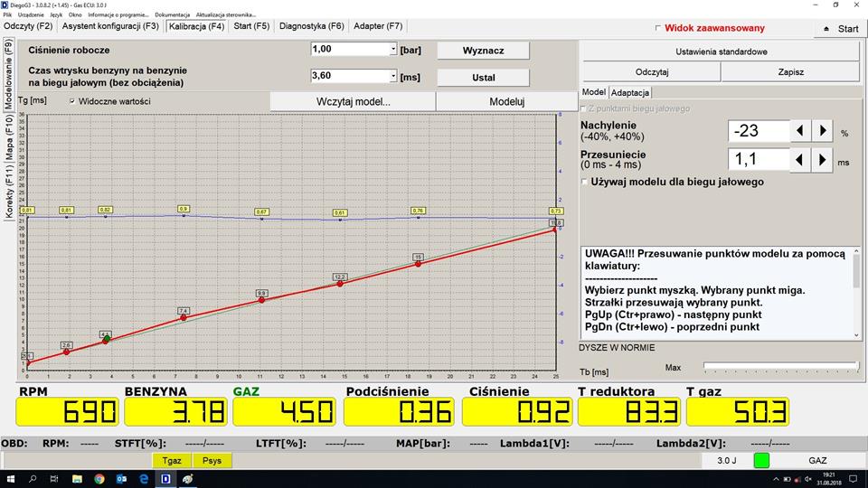Click the Tgaz yellow status button
Viewport: 868px width, 488px height.
click(172, 460)
